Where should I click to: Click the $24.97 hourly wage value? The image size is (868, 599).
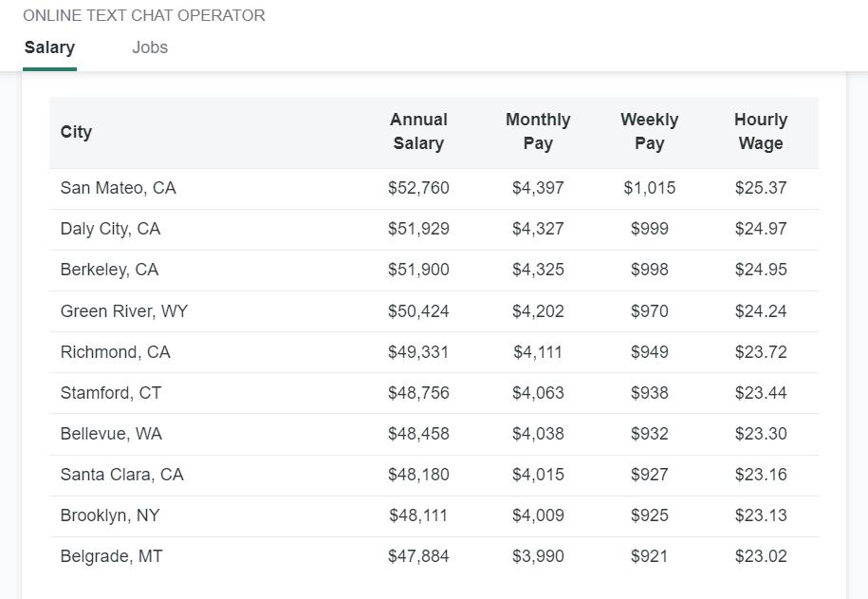point(761,229)
